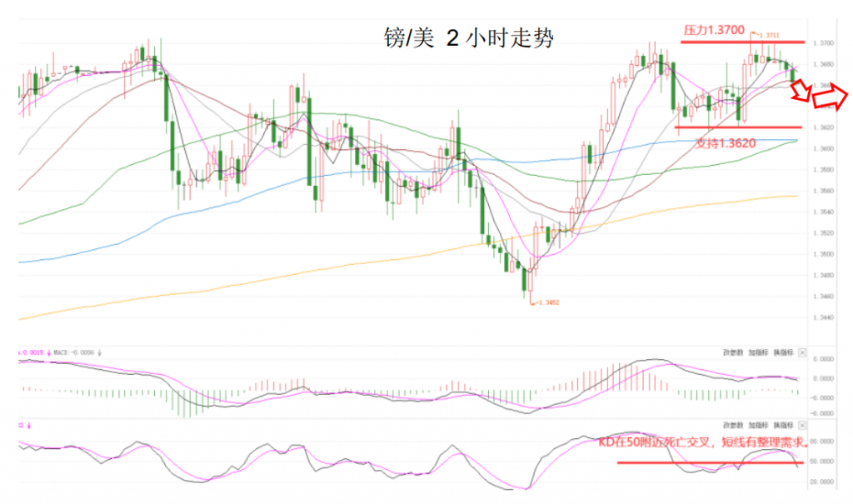This screenshot has width=853, height=504.
Task: Click the 80.0000 KD axis label
Action: point(821,442)
